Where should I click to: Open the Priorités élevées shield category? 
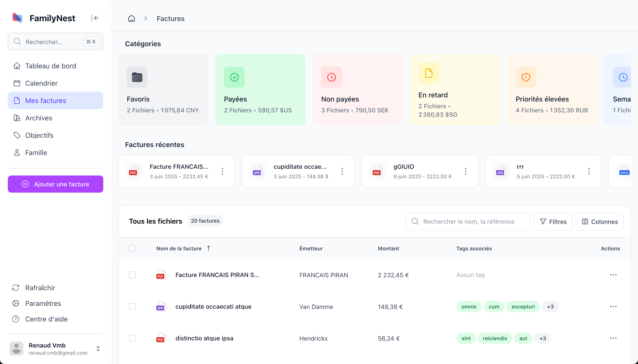[x=552, y=90]
